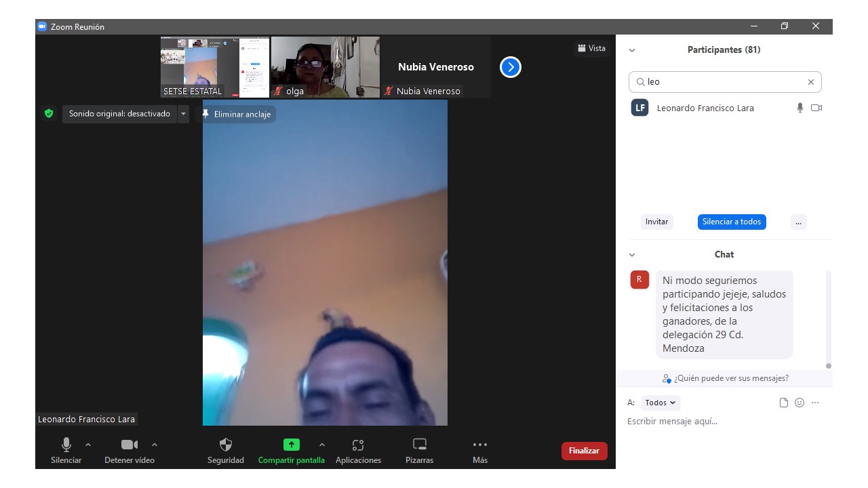The image size is (868, 488).
Task: Select SETSE ESTATAL video thumbnail
Action: point(215,67)
